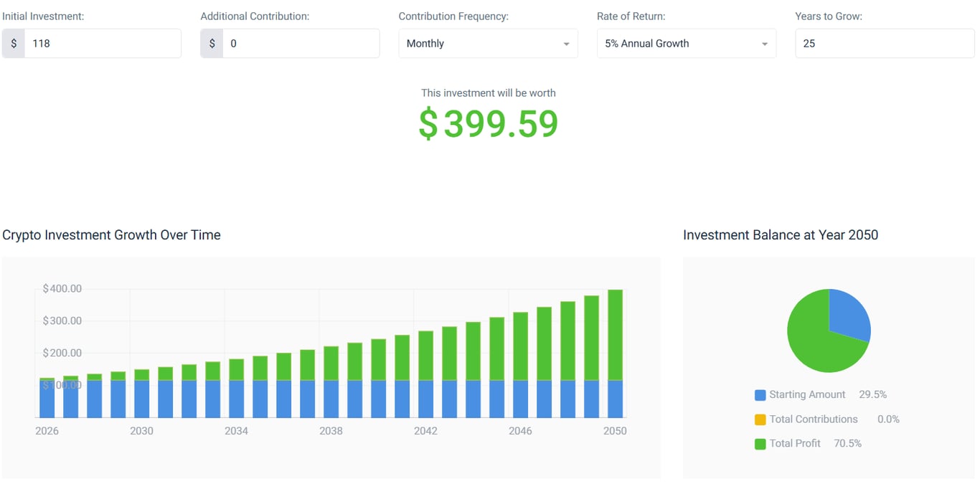Screen dimensions: 980x484
Task: Open the Contribution Frequency dropdown
Action: (x=488, y=43)
